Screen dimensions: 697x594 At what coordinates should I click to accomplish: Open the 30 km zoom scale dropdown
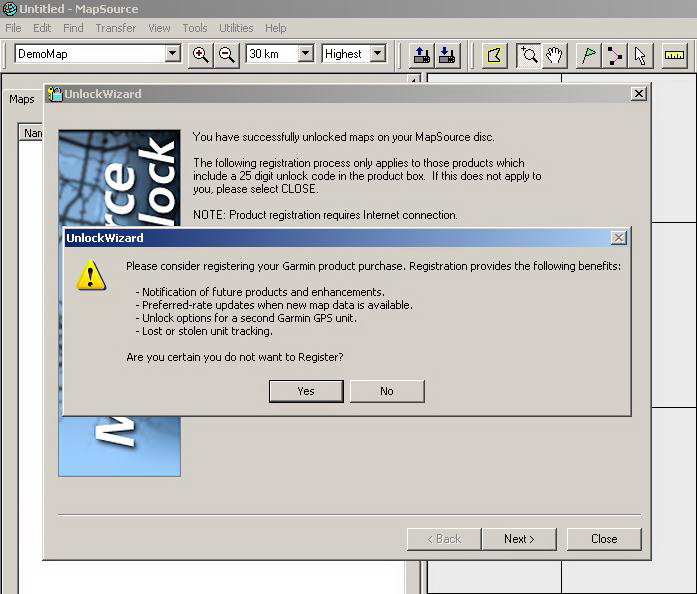coord(305,54)
